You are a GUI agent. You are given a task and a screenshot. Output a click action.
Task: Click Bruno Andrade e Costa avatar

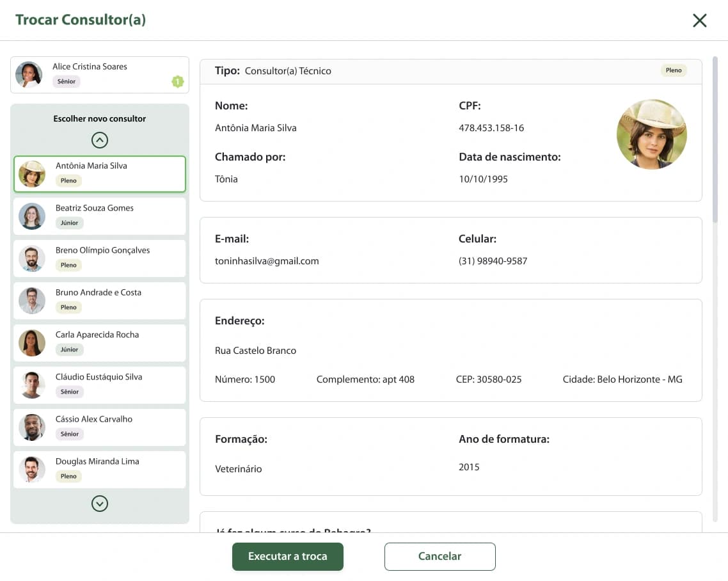[32, 301]
